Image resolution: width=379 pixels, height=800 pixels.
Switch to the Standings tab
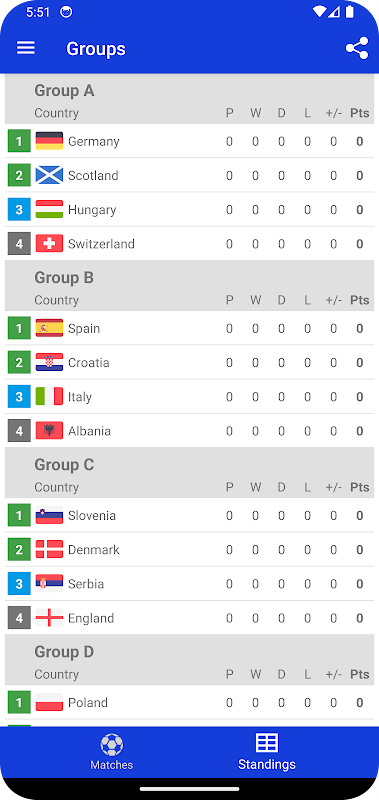pos(267,752)
